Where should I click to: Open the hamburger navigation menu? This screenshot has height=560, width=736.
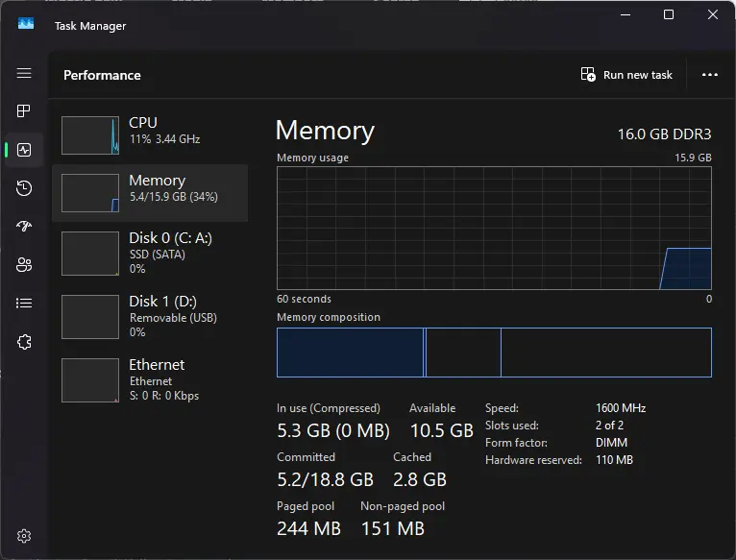point(24,73)
